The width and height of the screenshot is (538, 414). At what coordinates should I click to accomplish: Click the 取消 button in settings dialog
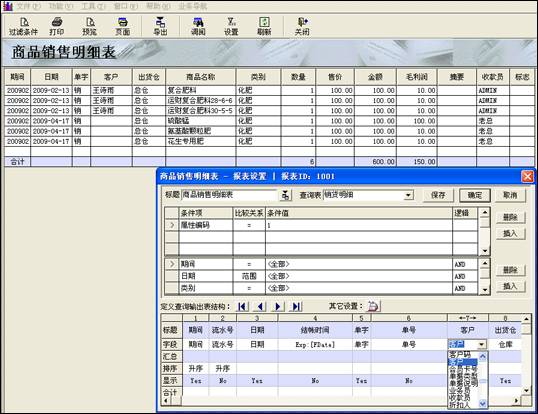[x=510, y=195]
